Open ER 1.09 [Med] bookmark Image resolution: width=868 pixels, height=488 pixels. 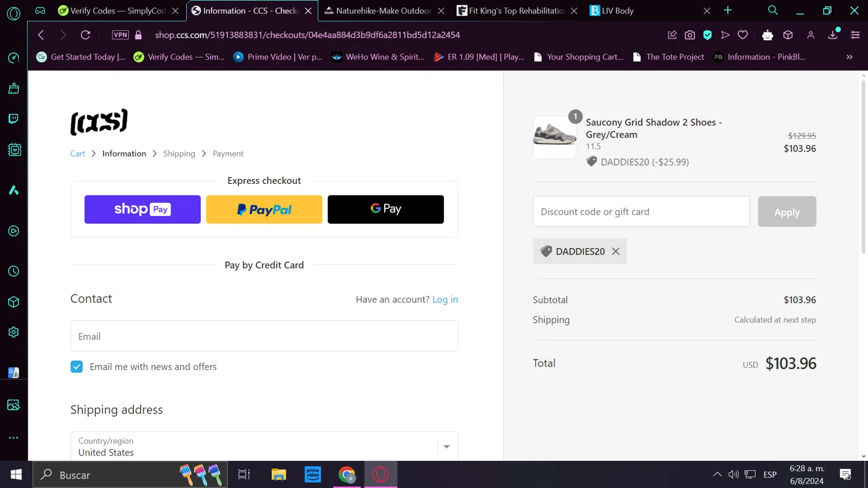tap(479, 57)
